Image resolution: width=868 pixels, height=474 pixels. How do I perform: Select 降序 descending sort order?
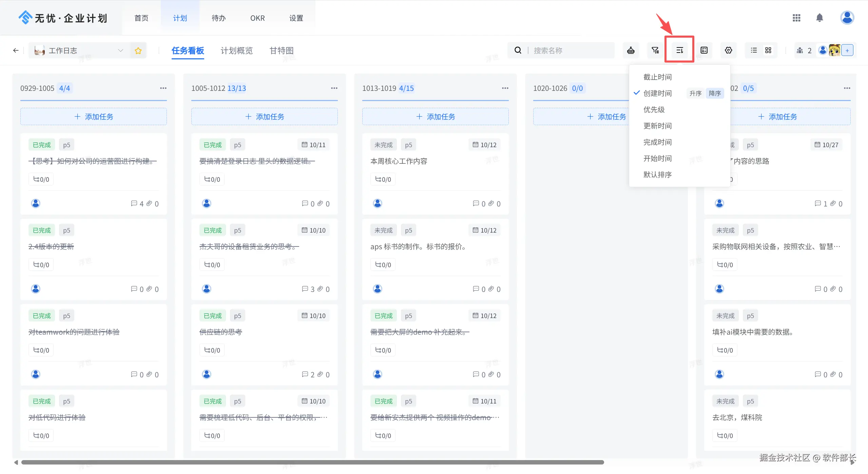click(x=715, y=93)
